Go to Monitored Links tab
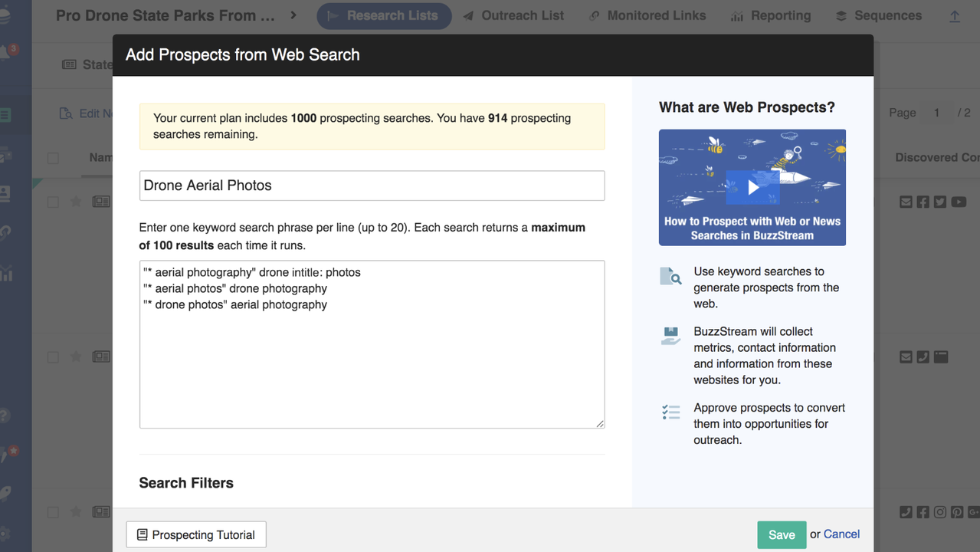 coord(647,15)
